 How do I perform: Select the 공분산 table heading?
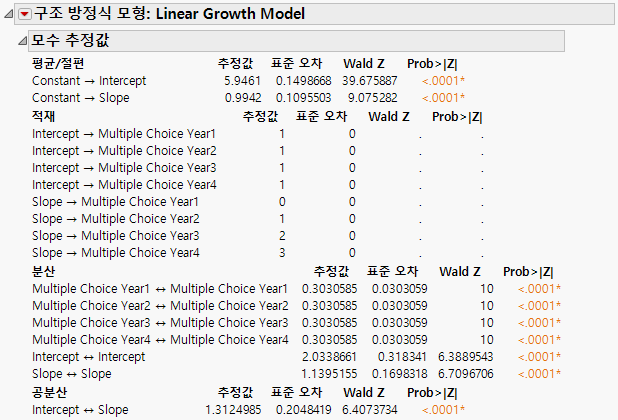coord(49,393)
